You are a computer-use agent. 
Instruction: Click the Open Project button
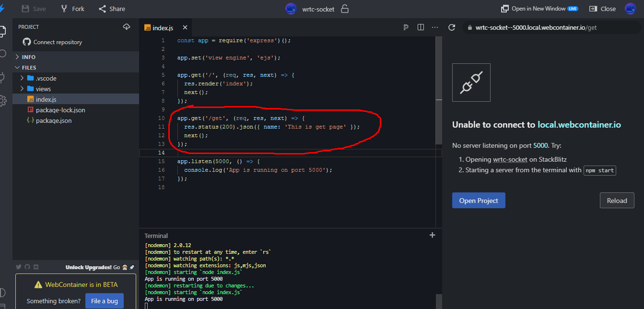(x=478, y=200)
